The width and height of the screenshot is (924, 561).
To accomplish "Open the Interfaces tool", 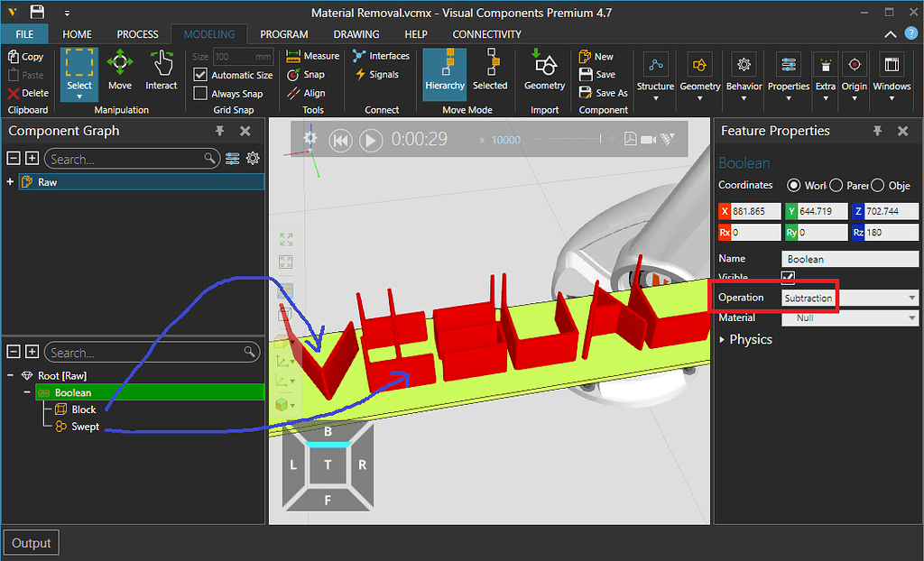I will click(382, 55).
